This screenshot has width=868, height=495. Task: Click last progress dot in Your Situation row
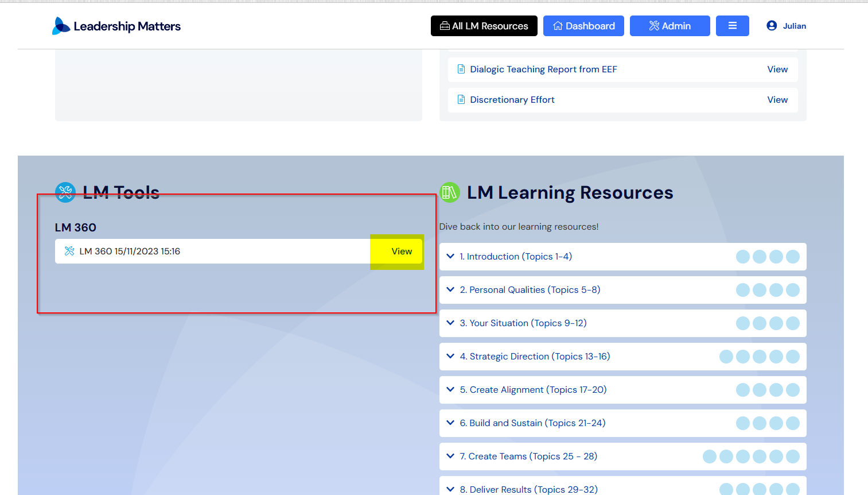(x=793, y=323)
